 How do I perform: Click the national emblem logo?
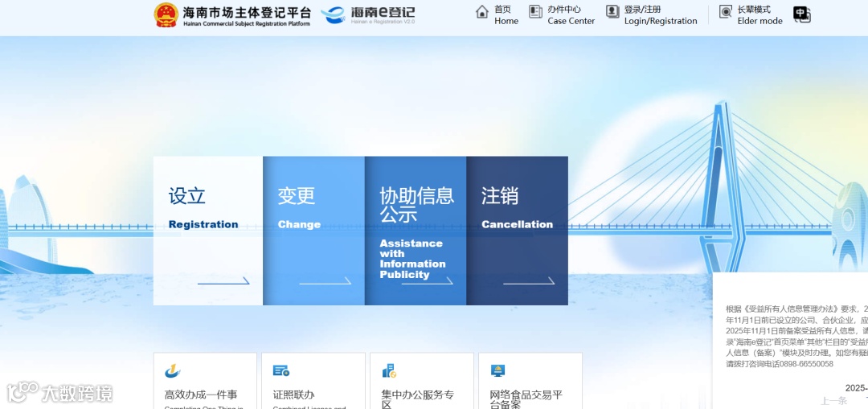pyautogui.click(x=166, y=14)
